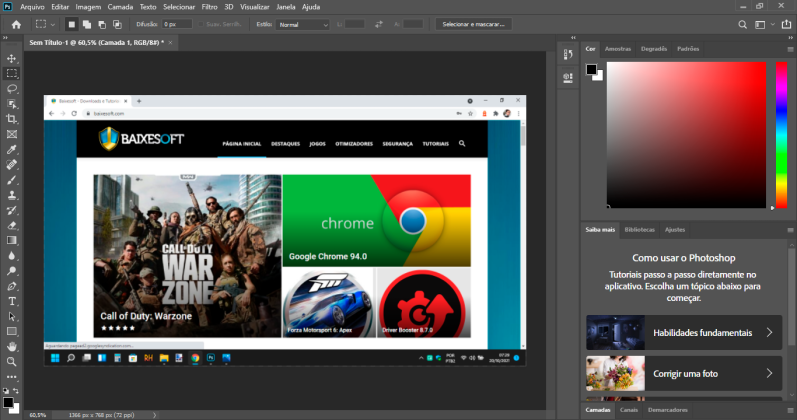Select the Hand tool
797x420 pixels.
pyautogui.click(x=12, y=347)
